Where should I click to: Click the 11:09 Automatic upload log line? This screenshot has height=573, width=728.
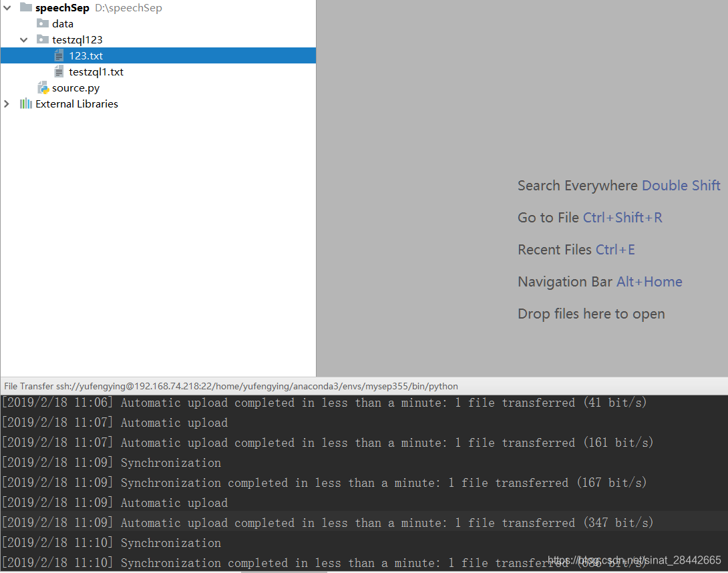[x=115, y=502]
